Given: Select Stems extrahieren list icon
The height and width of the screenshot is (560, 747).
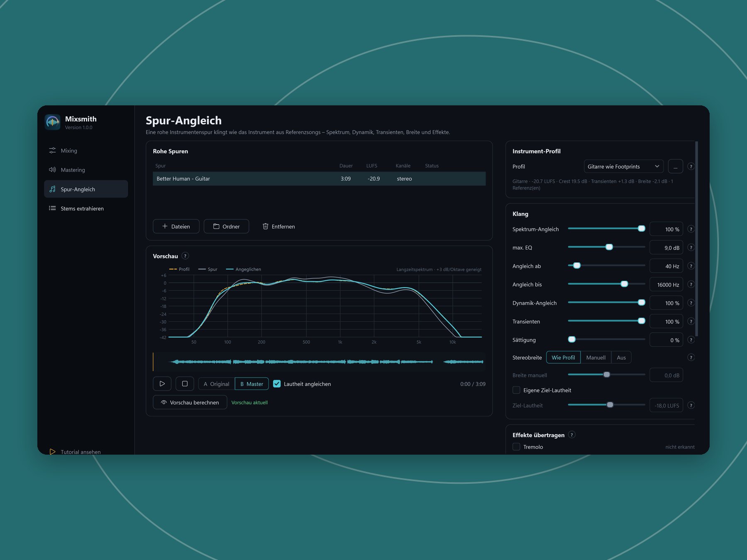Looking at the screenshot, I should tap(52, 208).
